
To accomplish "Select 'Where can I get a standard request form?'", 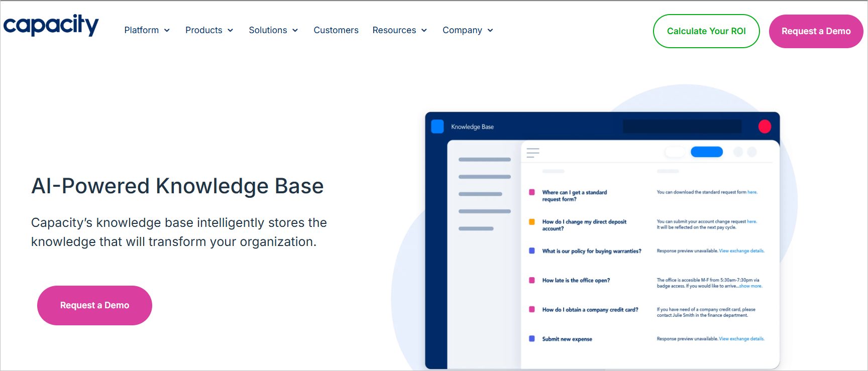I will 575,196.
